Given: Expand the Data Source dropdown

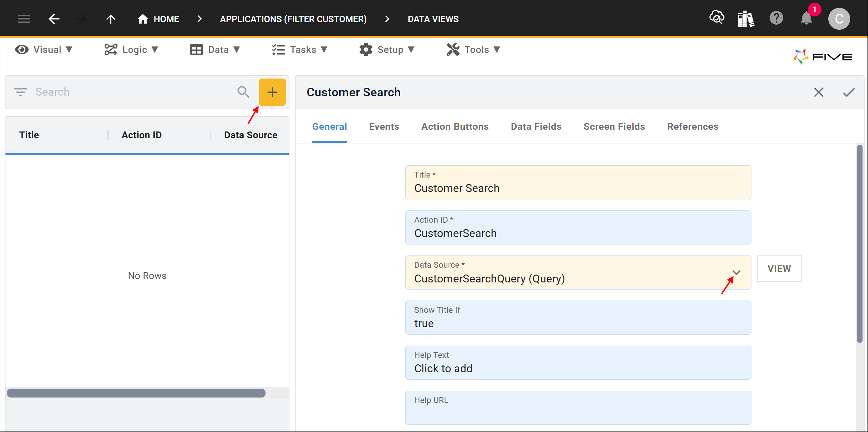Looking at the screenshot, I should [x=736, y=273].
